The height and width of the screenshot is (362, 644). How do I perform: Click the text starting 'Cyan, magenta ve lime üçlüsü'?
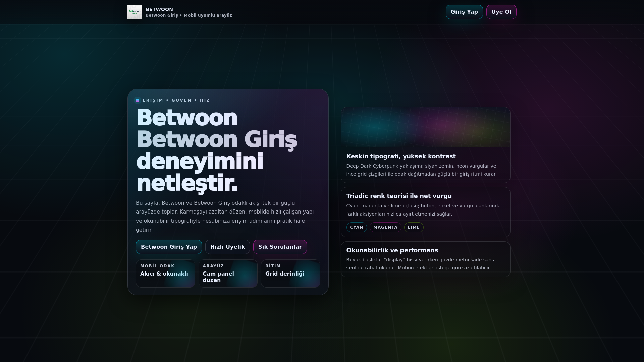tap(423, 210)
